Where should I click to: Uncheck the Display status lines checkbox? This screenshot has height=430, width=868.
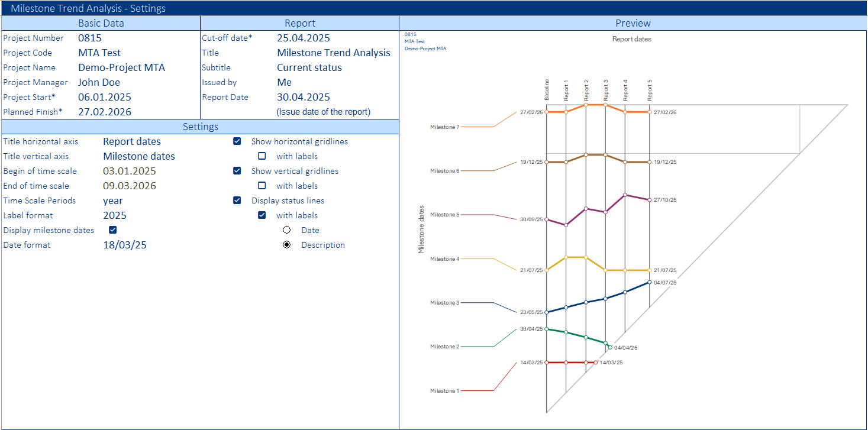(x=237, y=201)
